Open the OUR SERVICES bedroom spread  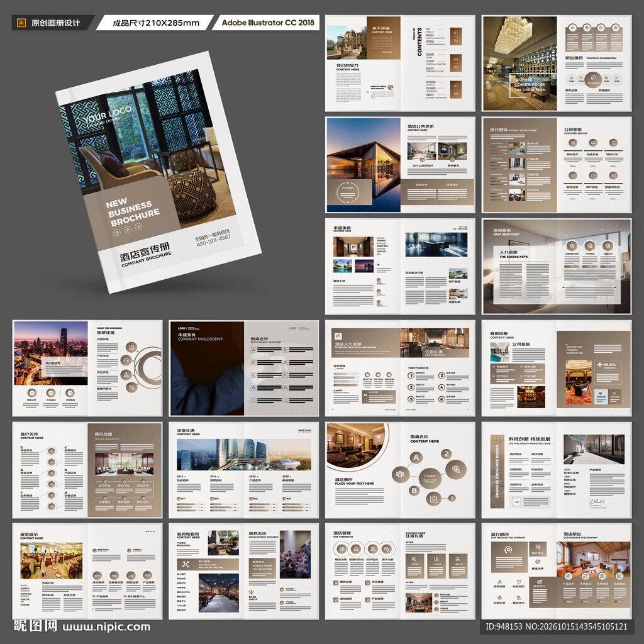(x=557, y=267)
